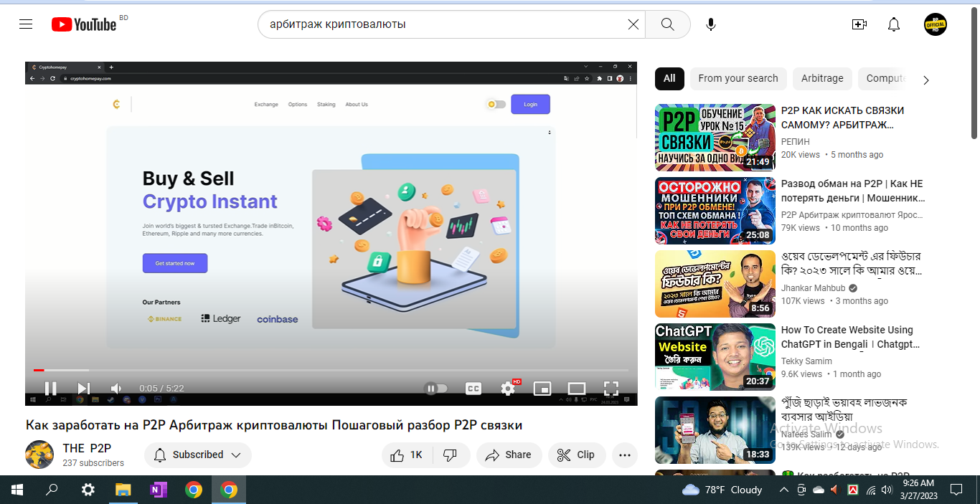Open Jhankar Mahbub channel name
The image size is (980, 504).
point(814,288)
